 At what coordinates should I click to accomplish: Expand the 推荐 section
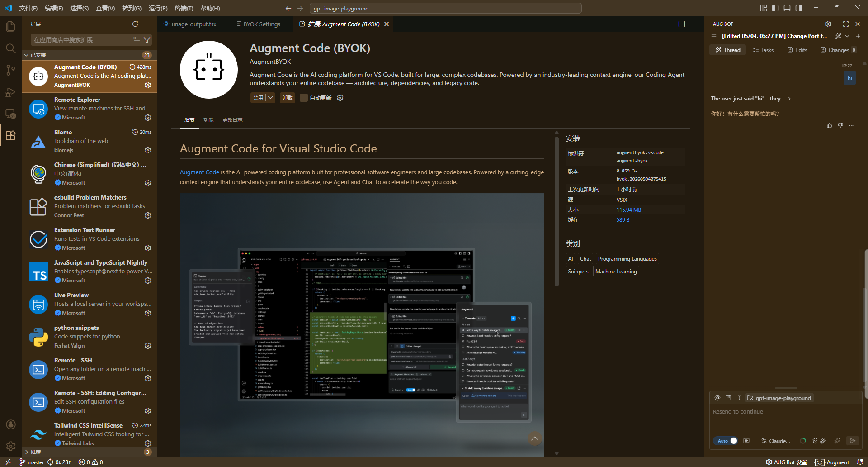click(x=90, y=452)
